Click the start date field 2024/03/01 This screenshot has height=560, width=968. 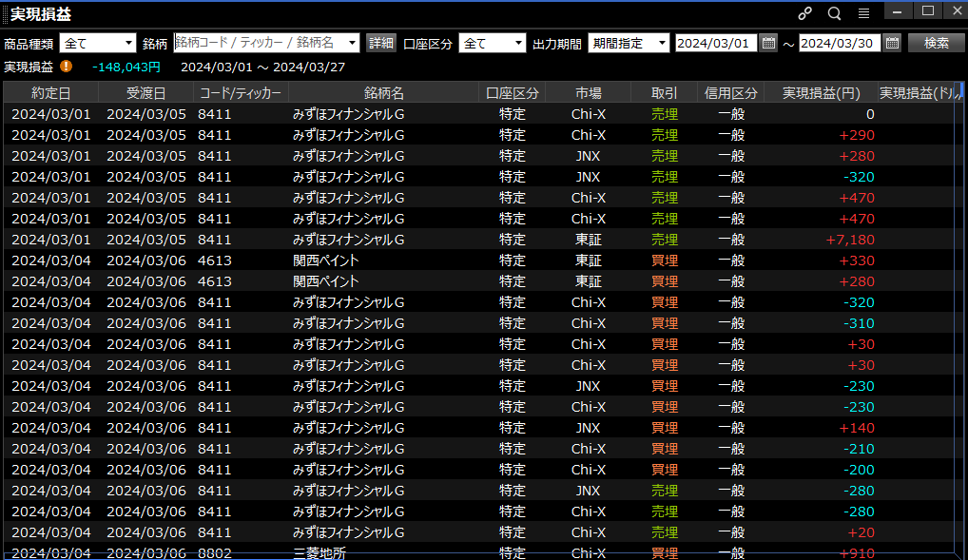[716, 43]
